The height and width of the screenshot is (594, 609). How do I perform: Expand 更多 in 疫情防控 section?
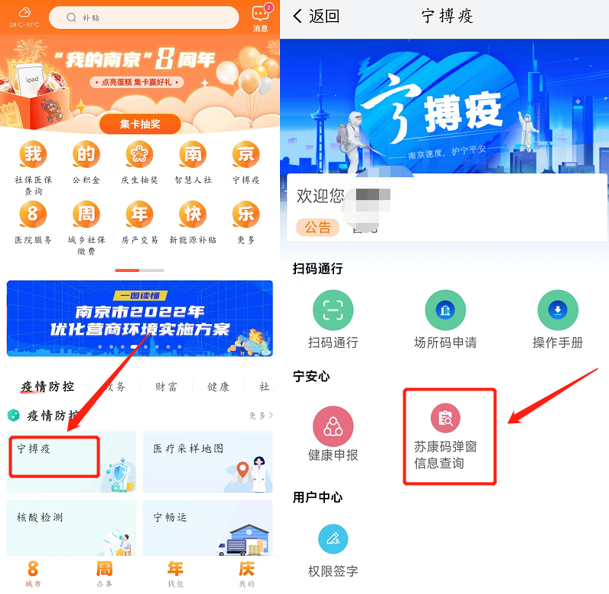(x=261, y=416)
